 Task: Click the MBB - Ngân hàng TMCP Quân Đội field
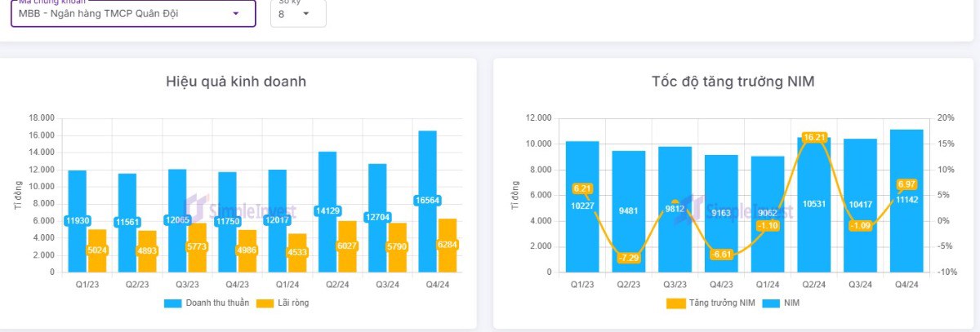(122, 14)
